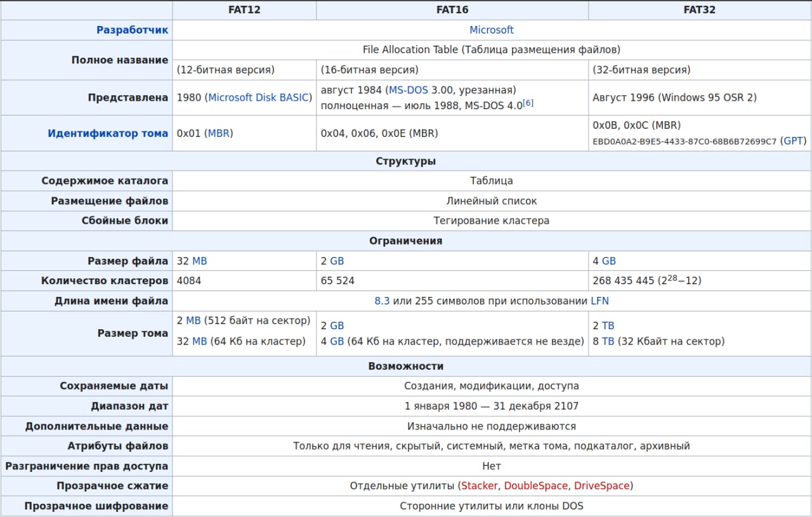Select the Размещение файлов row header
Image resolution: width=812 pixels, height=517 pixels.
tap(86, 201)
